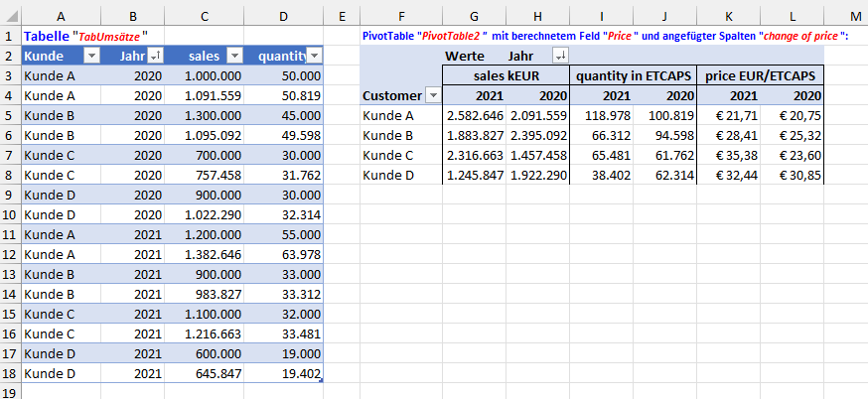The image size is (868, 399).
Task: Click quantity value 31.762
Action: 283,176
